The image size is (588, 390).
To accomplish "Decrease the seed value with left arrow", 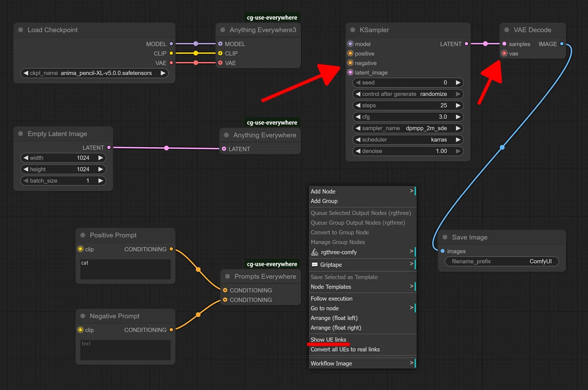I will click(358, 83).
